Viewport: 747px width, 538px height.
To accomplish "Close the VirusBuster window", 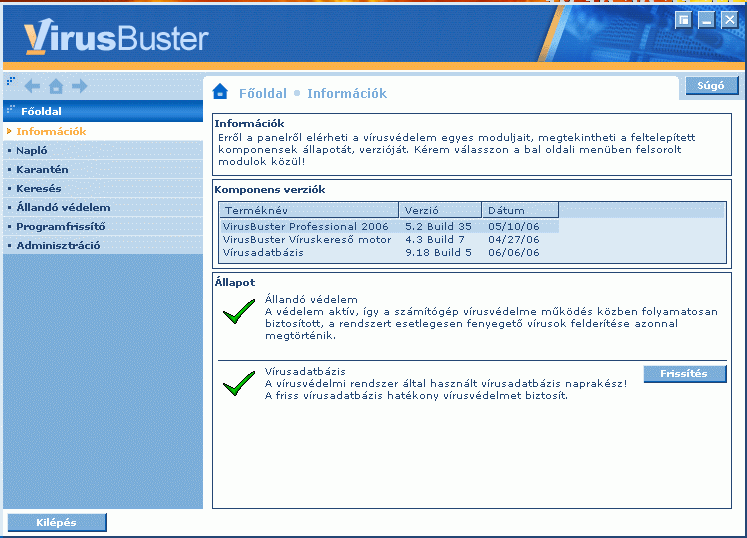I will pos(729,20).
